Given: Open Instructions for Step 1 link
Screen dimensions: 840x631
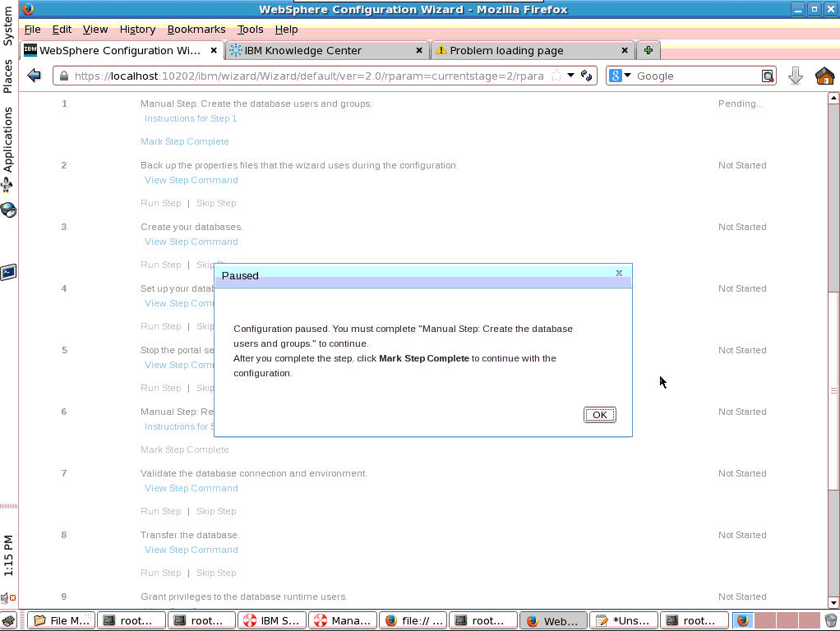Looking at the screenshot, I should pos(191,118).
